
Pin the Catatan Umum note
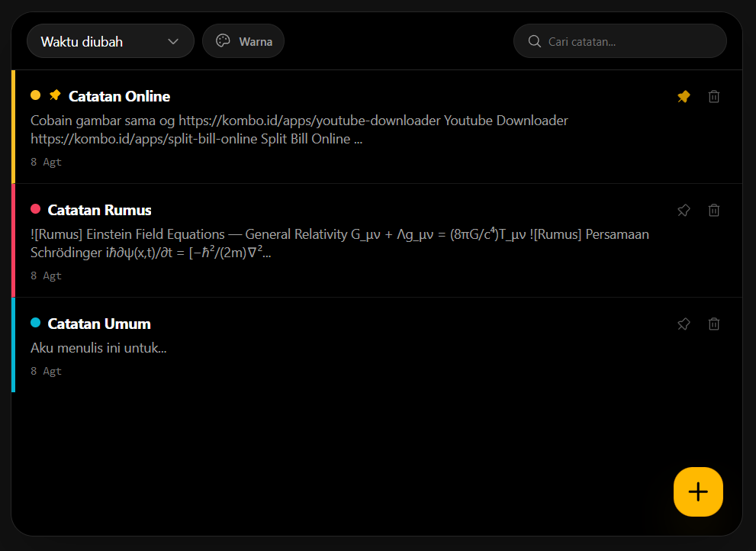(x=684, y=324)
